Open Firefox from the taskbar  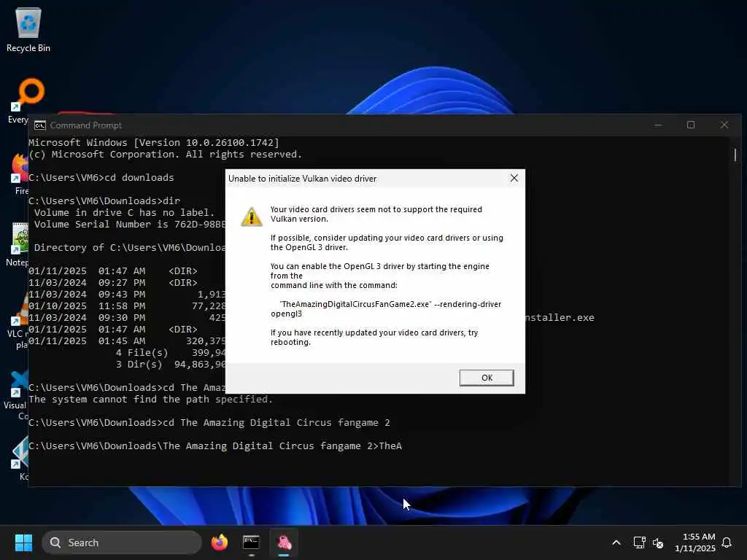[219, 542]
